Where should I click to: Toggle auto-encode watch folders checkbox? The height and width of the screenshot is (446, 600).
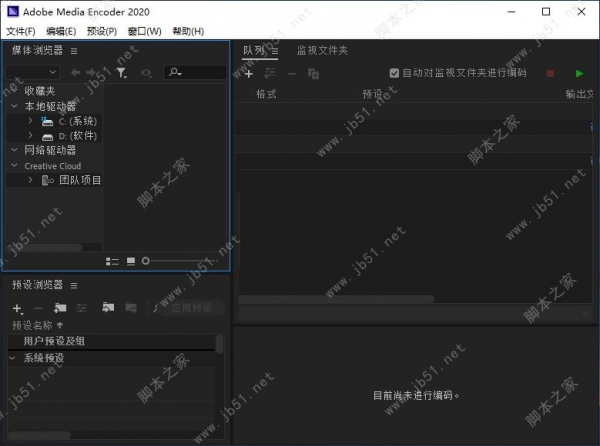[394, 73]
